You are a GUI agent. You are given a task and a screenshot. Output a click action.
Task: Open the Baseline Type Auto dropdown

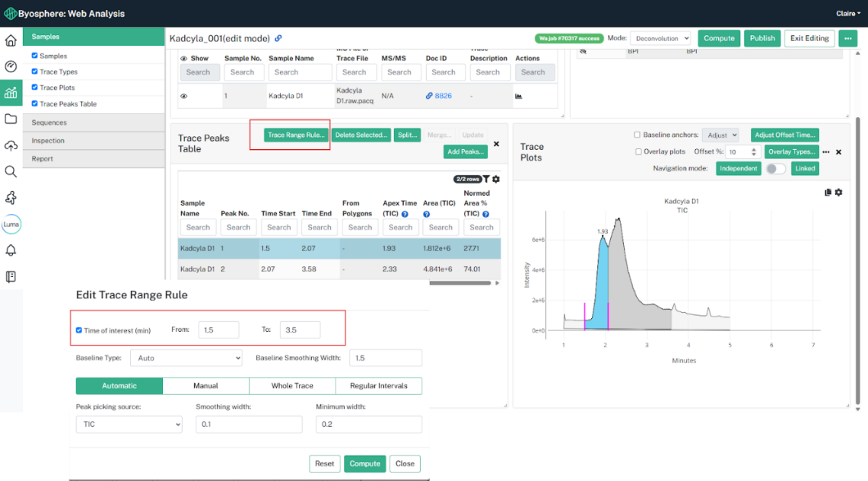(186, 358)
